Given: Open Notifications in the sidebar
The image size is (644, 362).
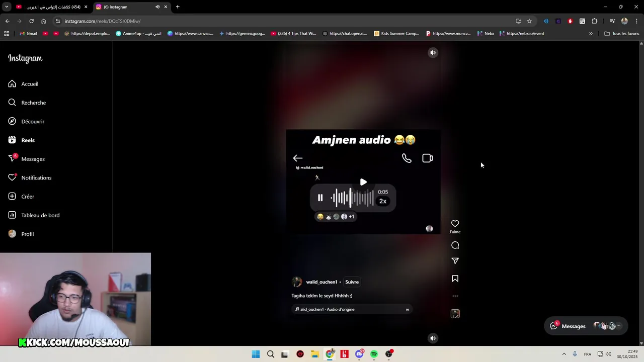Looking at the screenshot, I should (x=30, y=177).
